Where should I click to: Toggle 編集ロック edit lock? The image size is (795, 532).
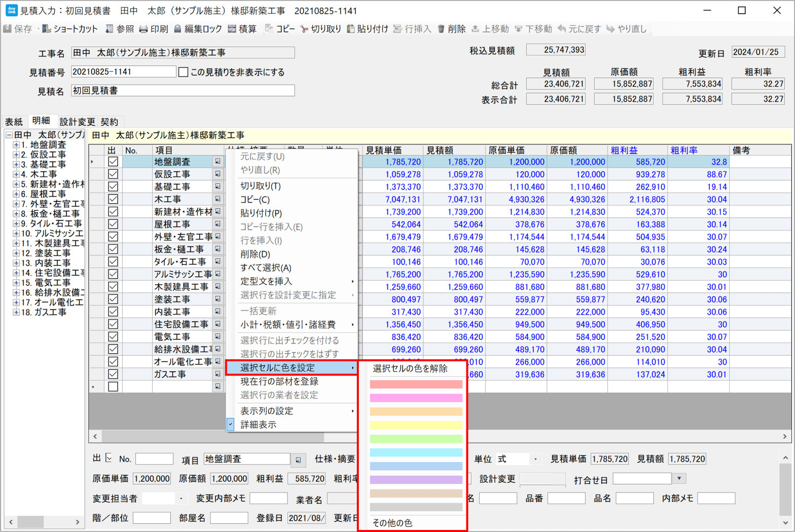(177, 29)
